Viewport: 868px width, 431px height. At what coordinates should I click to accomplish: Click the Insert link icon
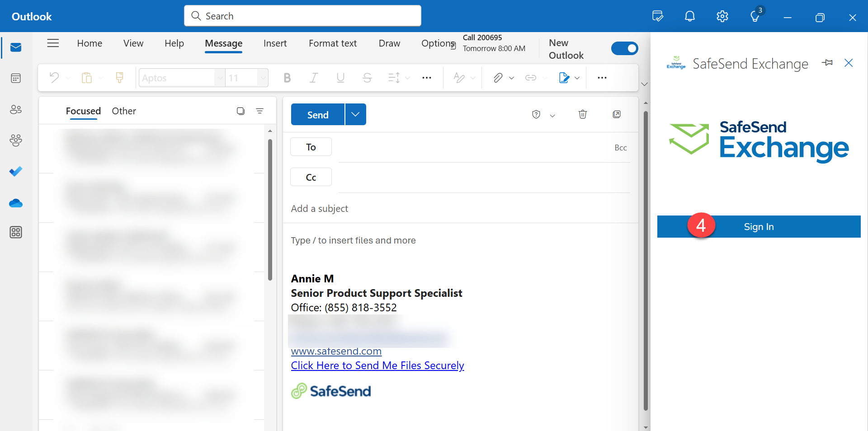[x=531, y=78]
